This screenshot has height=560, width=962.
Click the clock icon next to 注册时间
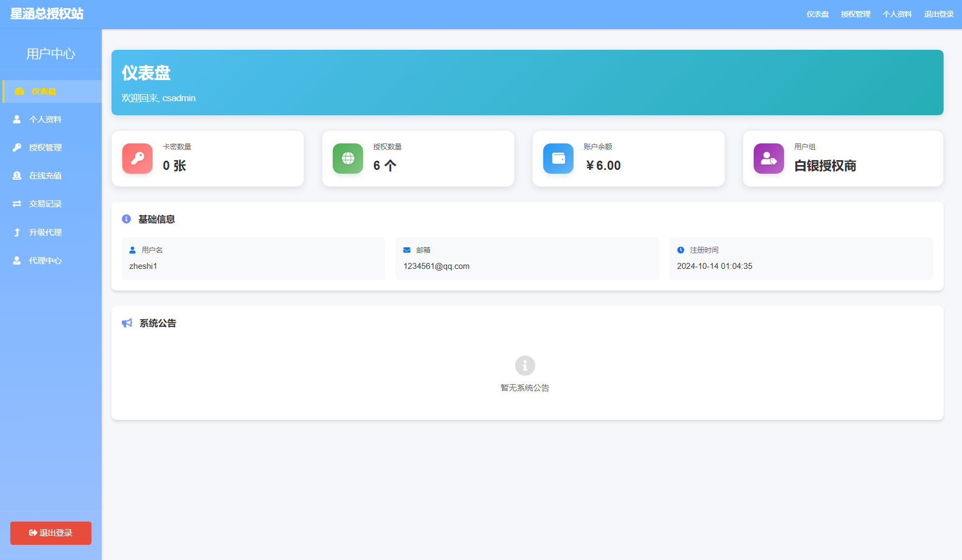click(681, 250)
